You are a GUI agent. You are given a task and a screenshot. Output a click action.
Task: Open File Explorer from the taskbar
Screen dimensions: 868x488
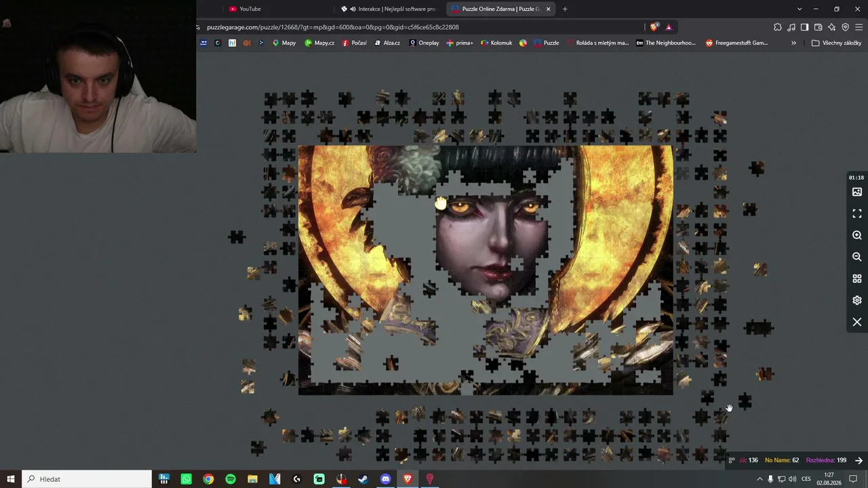click(x=252, y=479)
